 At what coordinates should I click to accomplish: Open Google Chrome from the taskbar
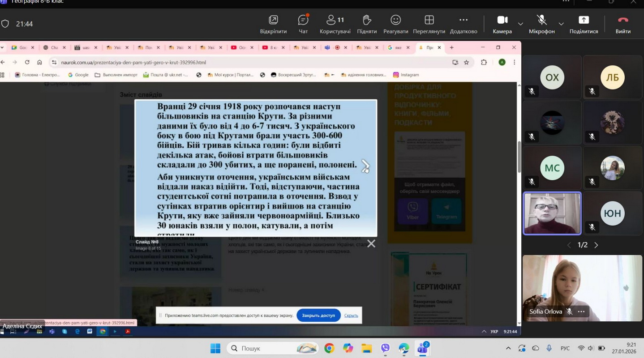click(x=329, y=348)
